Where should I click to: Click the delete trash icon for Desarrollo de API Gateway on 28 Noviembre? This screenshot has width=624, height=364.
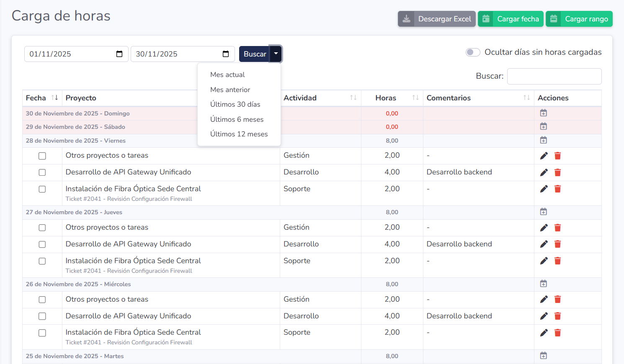click(557, 172)
